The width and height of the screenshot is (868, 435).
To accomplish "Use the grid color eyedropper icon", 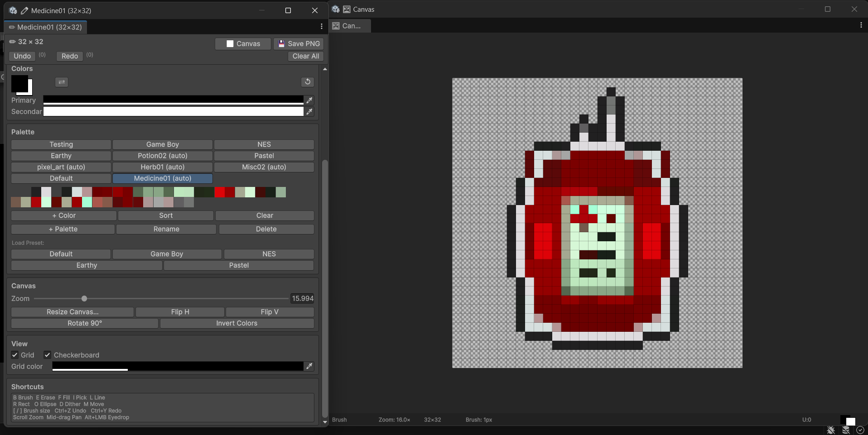I will click(x=309, y=366).
